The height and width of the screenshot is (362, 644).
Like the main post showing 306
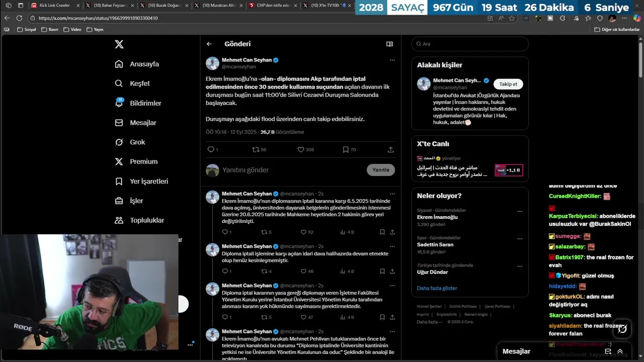pyautogui.click(x=301, y=149)
